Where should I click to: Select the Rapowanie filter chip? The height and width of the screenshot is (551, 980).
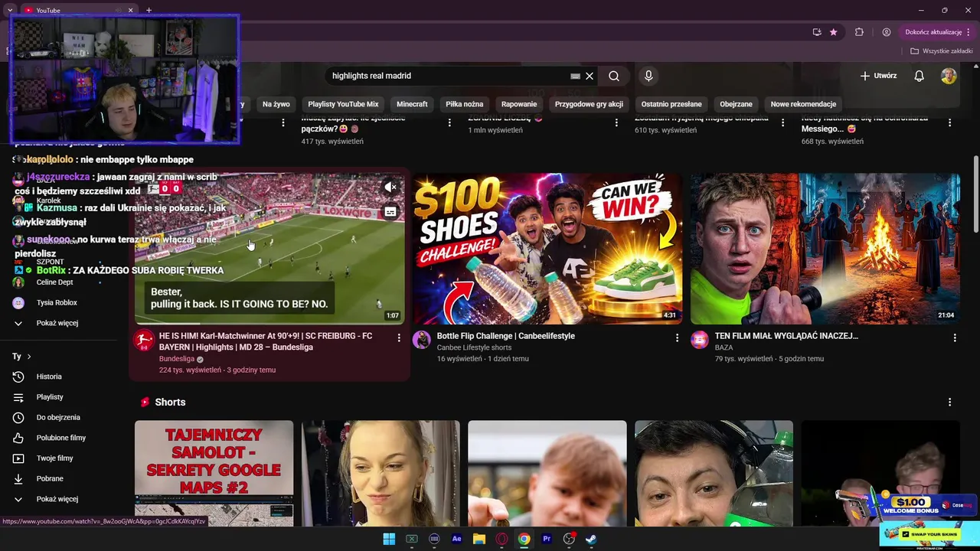coord(519,104)
